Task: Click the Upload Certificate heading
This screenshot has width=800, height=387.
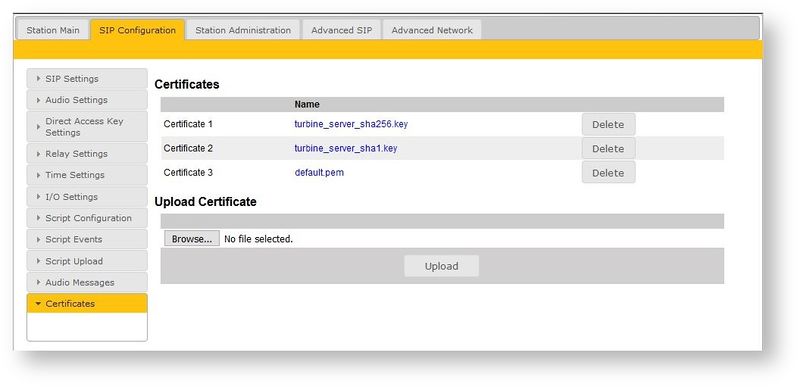Action: 206,202
